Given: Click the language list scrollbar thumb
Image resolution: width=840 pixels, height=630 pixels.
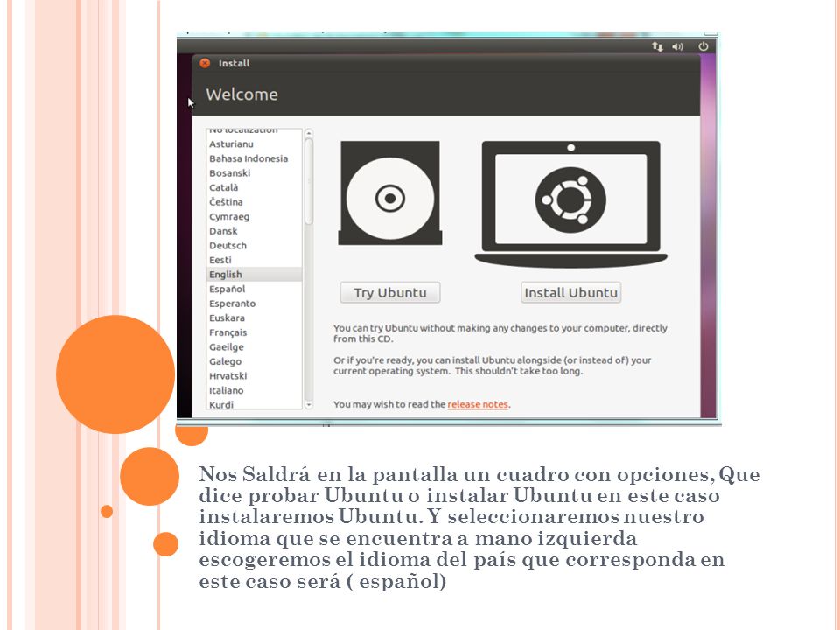Looking at the screenshot, I should 309,181.
